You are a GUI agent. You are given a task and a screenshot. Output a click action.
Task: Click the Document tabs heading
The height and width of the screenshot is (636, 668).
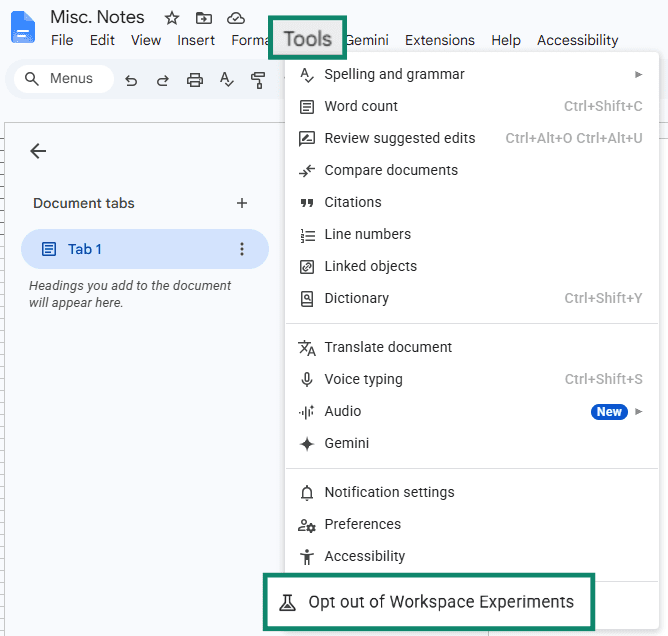point(84,203)
